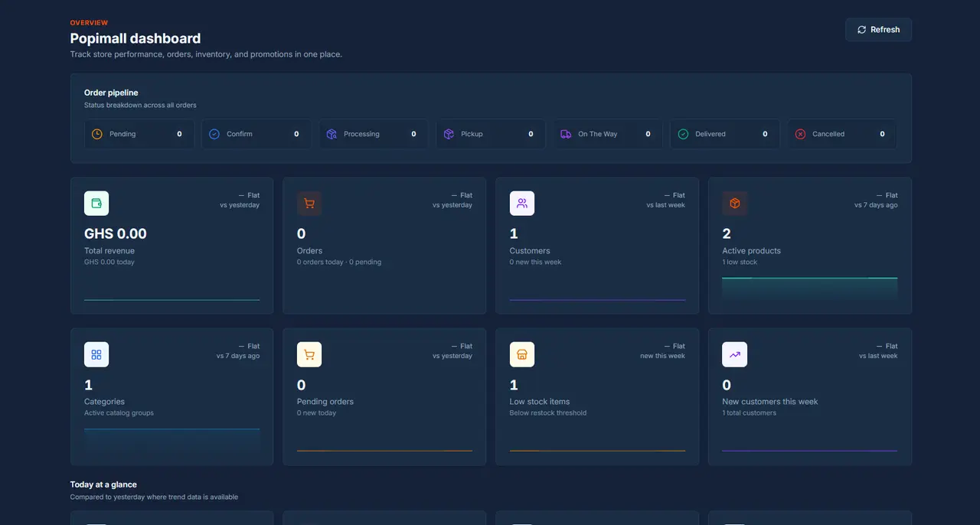The image size is (980, 525).
Task: Click 'Active catalog groups' text
Action: 119,412
